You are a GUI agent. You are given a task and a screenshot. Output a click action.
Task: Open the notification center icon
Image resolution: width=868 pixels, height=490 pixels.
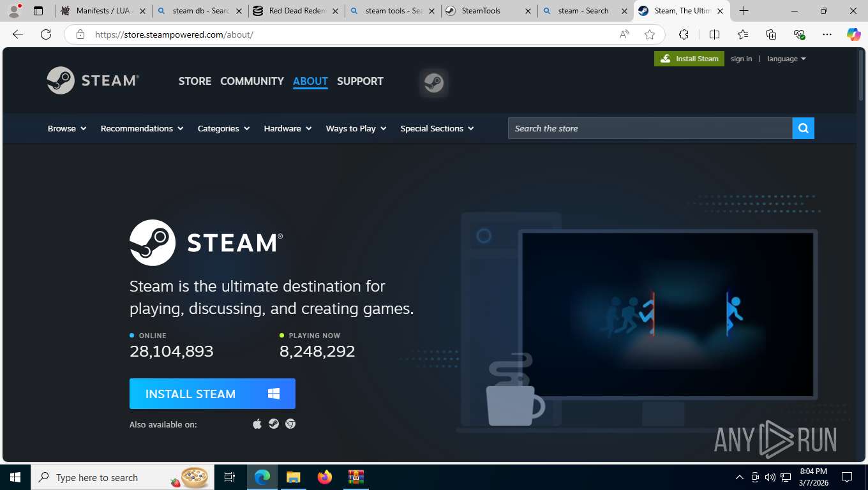click(x=847, y=477)
